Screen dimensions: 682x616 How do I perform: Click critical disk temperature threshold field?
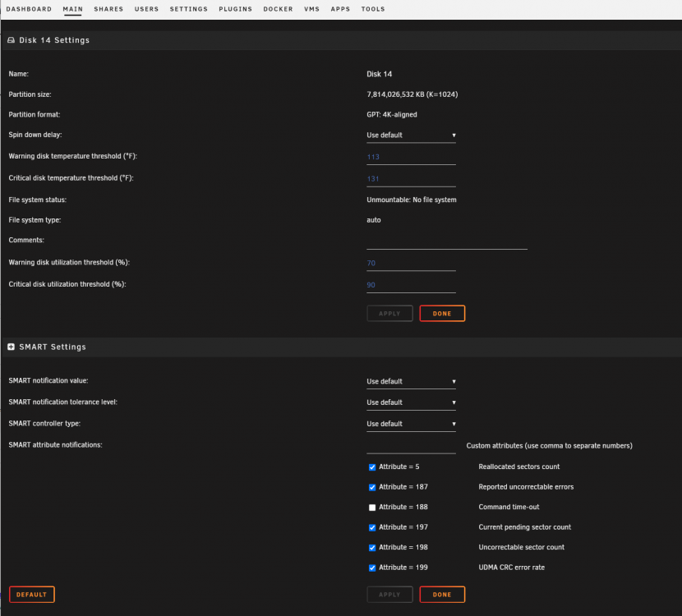click(x=411, y=179)
